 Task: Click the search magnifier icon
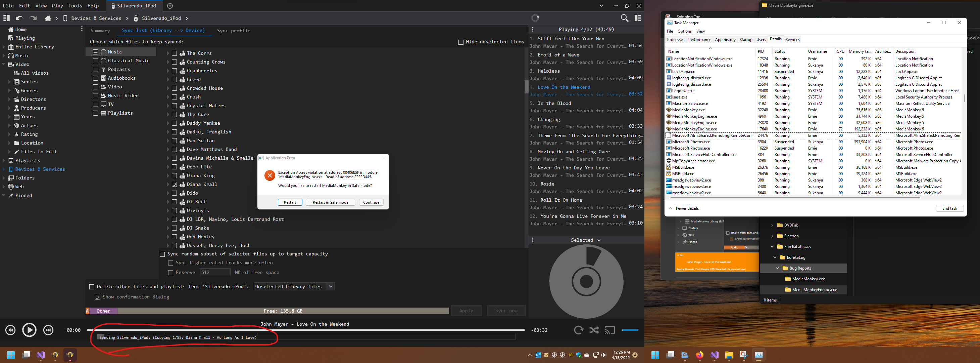click(x=624, y=18)
